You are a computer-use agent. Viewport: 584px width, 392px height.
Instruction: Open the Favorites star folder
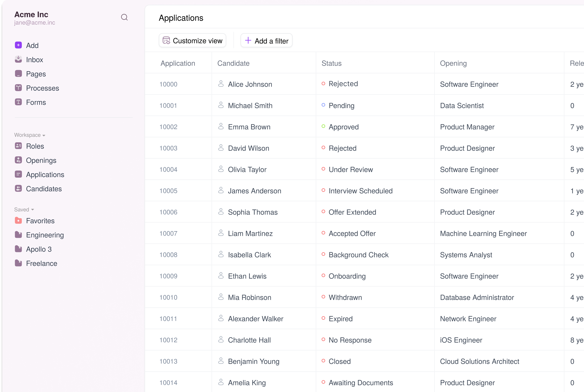coord(18,220)
